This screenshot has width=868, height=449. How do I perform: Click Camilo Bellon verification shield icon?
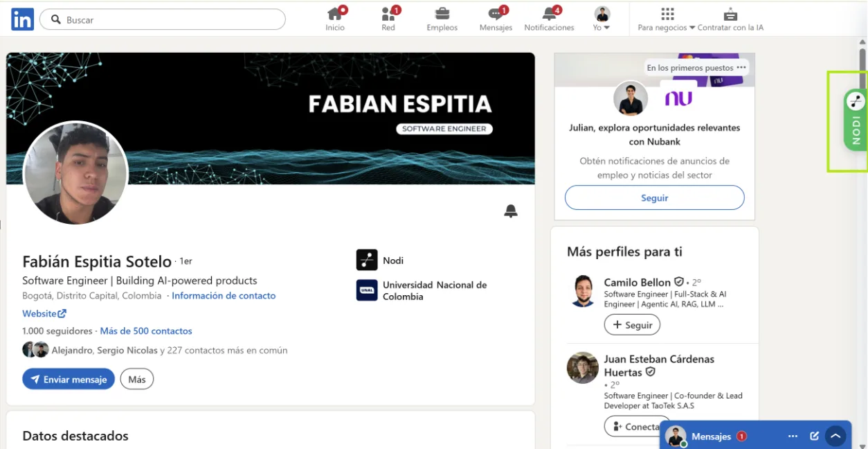(679, 282)
